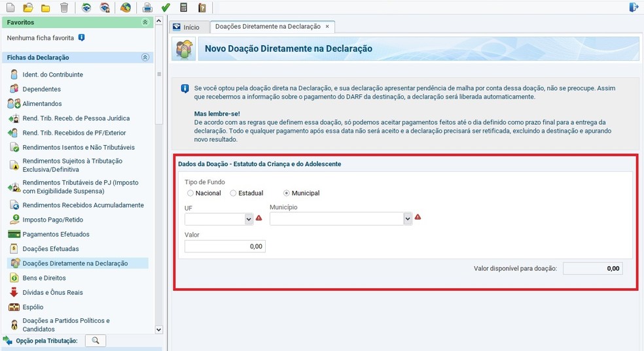Click the Espólio treasure chest icon
Screen dimensions: 644x351
tap(14, 307)
